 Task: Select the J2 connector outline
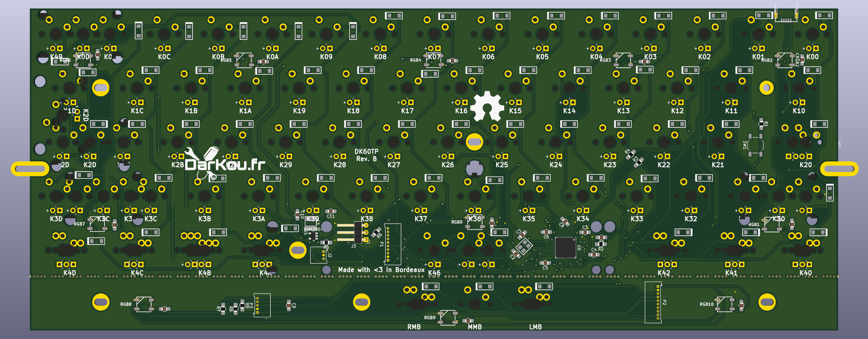319,255
